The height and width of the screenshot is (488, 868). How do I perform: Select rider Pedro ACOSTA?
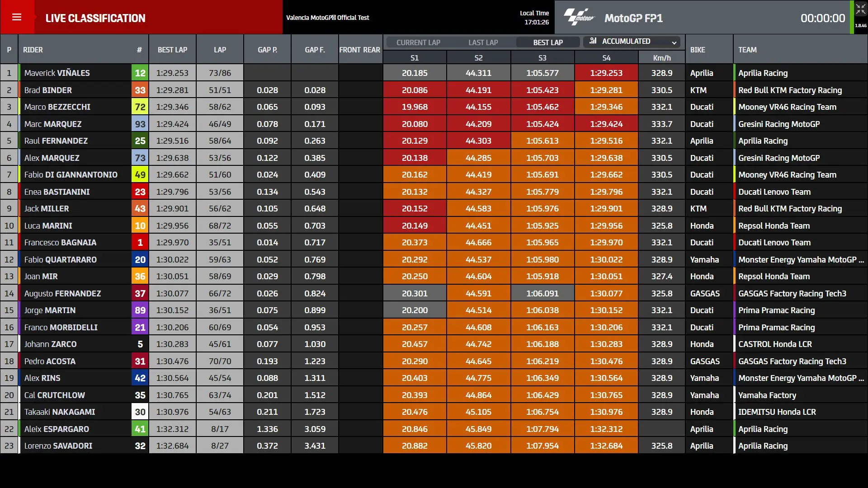[50, 361]
